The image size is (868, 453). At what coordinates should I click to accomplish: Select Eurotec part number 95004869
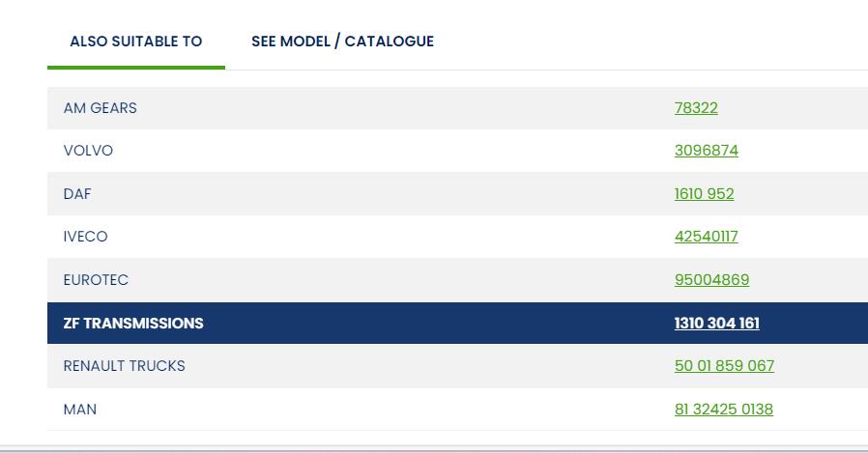click(711, 280)
